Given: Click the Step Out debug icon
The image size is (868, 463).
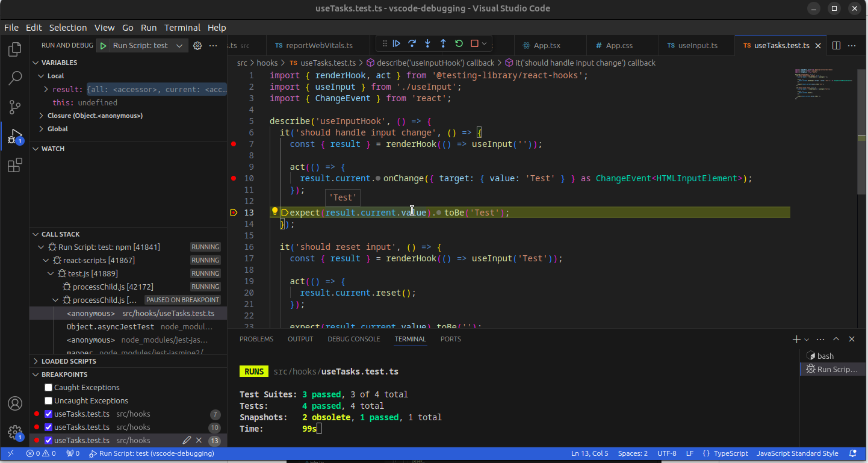Looking at the screenshot, I should [443, 43].
